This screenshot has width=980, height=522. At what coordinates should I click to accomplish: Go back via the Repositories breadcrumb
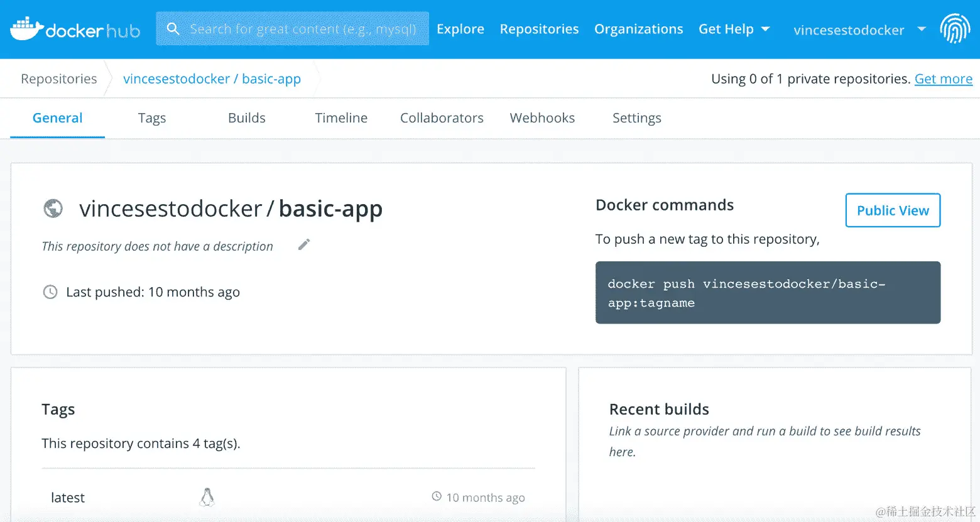click(58, 78)
